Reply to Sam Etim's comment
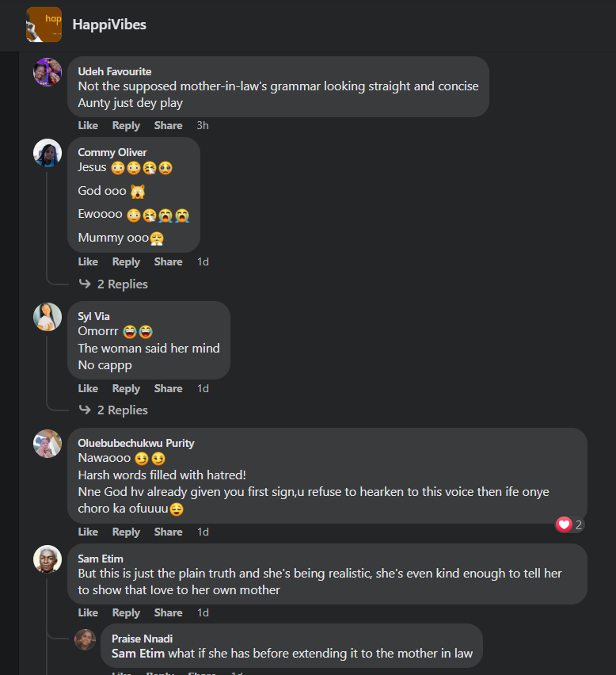Image resolution: width=616 pixels, height=675 pixels. click(x=126, y=612)
